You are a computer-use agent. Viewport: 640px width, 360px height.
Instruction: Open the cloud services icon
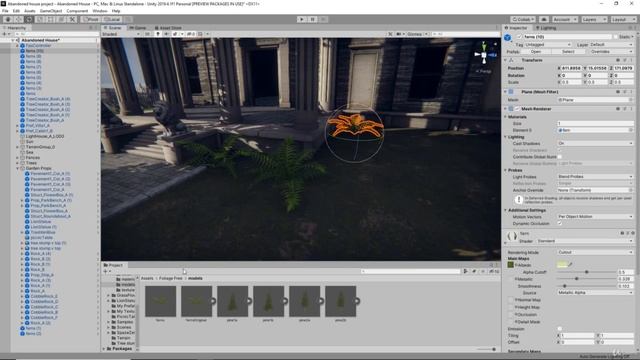pos(544,19)
